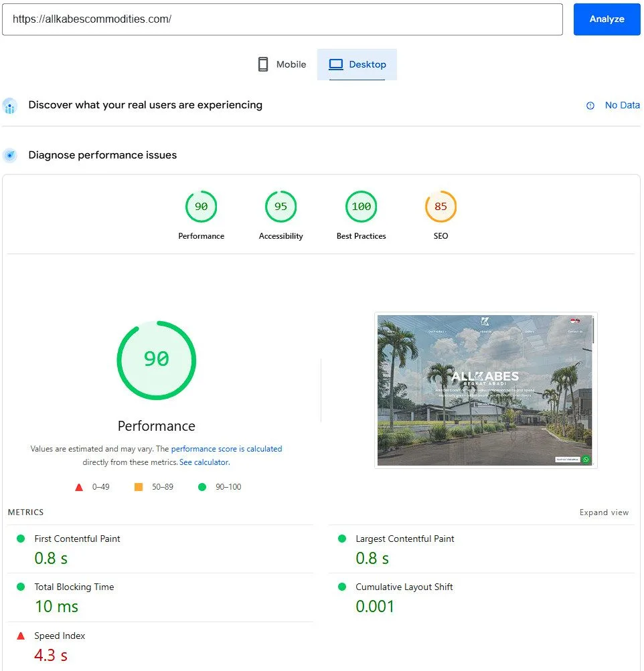
Task: Switch to the Mobile tab
Action: point(282,64)
